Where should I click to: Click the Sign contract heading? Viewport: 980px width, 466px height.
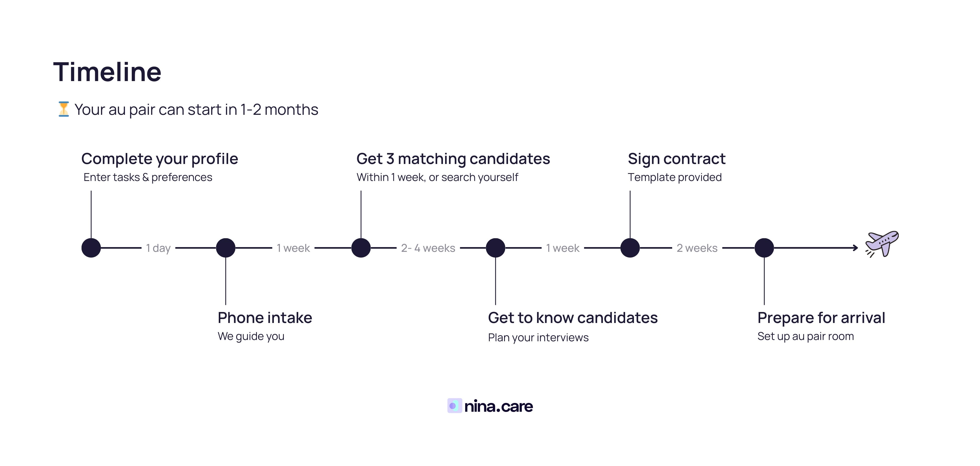pyautogui.click(x=676, y=159)
